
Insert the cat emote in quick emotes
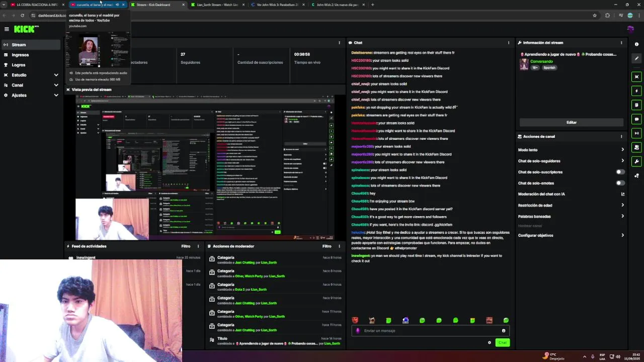click(372, 320)
